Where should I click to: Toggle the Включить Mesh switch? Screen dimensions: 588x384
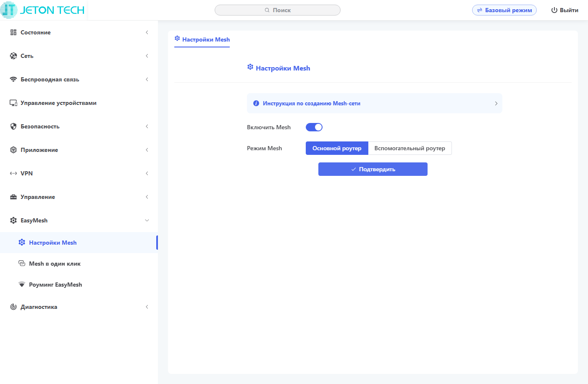pos(314,127)
